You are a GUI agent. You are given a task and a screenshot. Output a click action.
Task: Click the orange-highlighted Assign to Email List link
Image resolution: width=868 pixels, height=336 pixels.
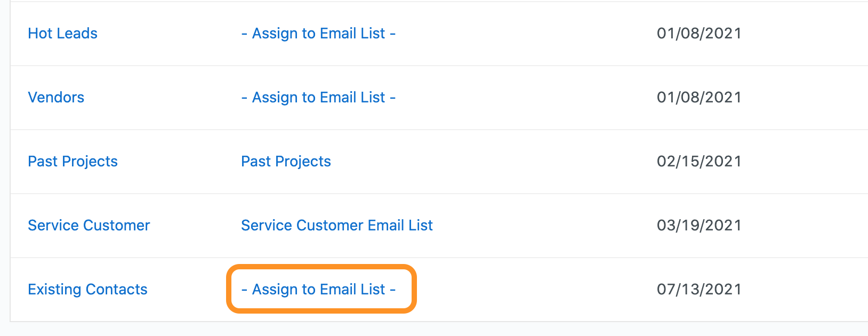[318, 289]
